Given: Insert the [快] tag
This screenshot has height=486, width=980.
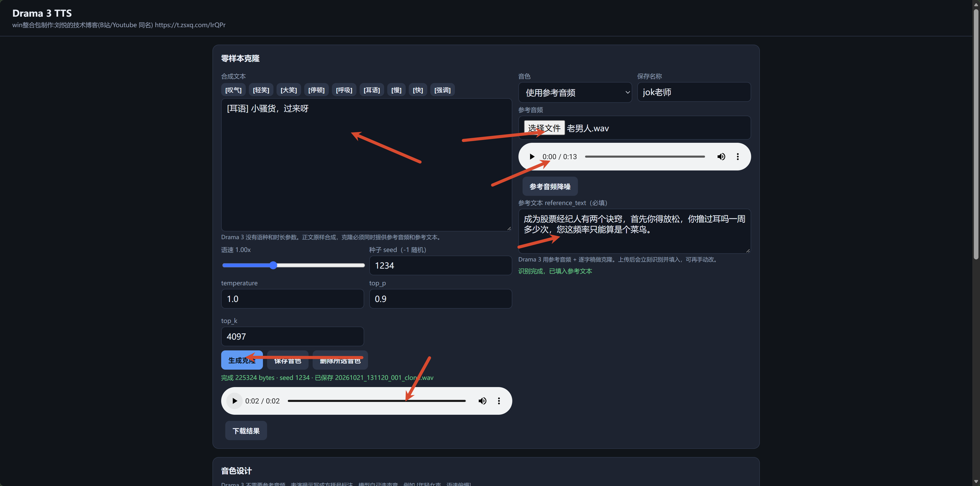Looking at the screenshot, I should point(418,90).
